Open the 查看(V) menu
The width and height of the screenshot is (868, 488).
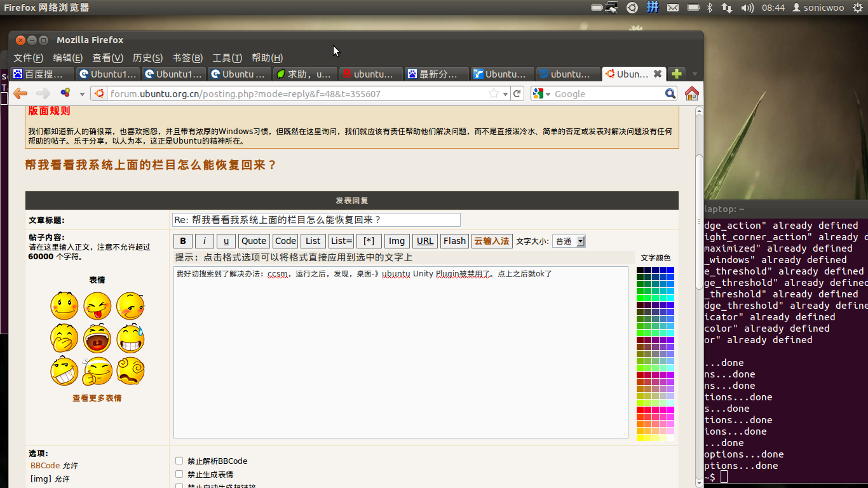coord(108,58)
